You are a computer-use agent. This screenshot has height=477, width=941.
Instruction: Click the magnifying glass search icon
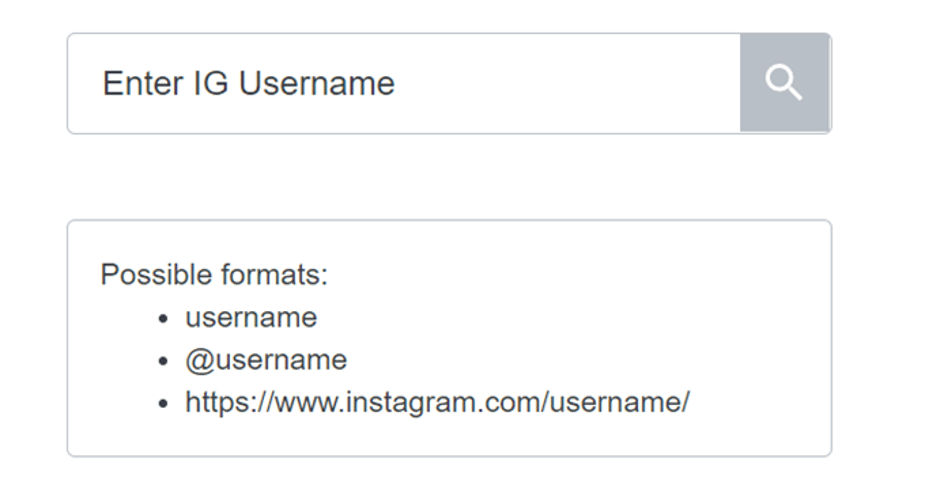point(784,83)
